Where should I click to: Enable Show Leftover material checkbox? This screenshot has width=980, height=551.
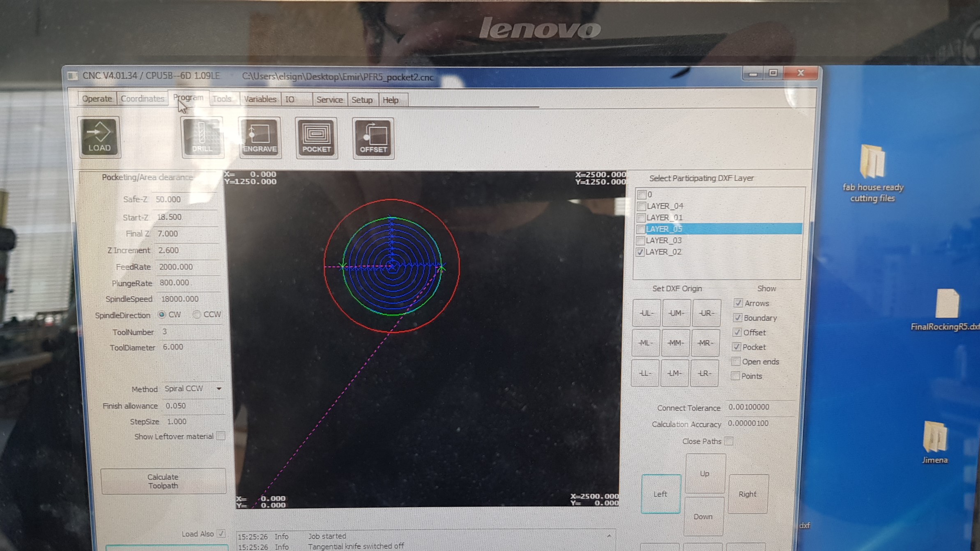pyautogui.click(x=221, y=436)
